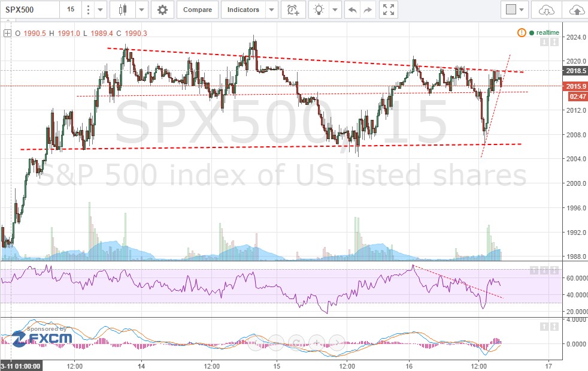588x371 pixels.
Task: Click the 60.0000 RSI axis label
Action: click(x=577, y=278)
